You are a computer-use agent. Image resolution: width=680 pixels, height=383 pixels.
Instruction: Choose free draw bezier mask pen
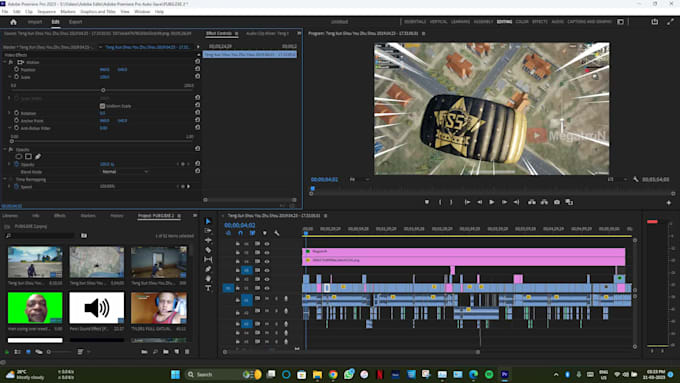(x=38, y=157)
